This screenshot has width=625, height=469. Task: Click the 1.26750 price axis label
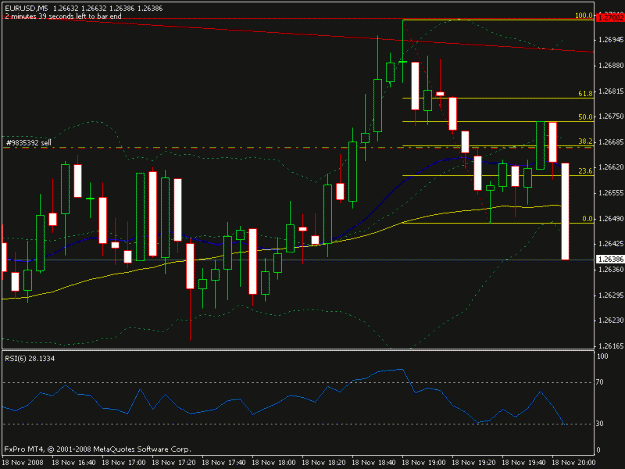[x=611, y=116]
